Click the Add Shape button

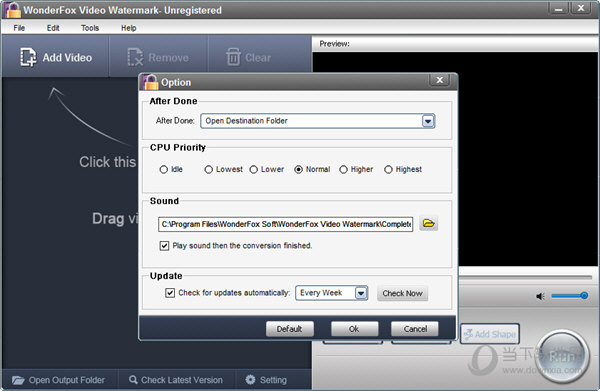[x=490, y=334]
